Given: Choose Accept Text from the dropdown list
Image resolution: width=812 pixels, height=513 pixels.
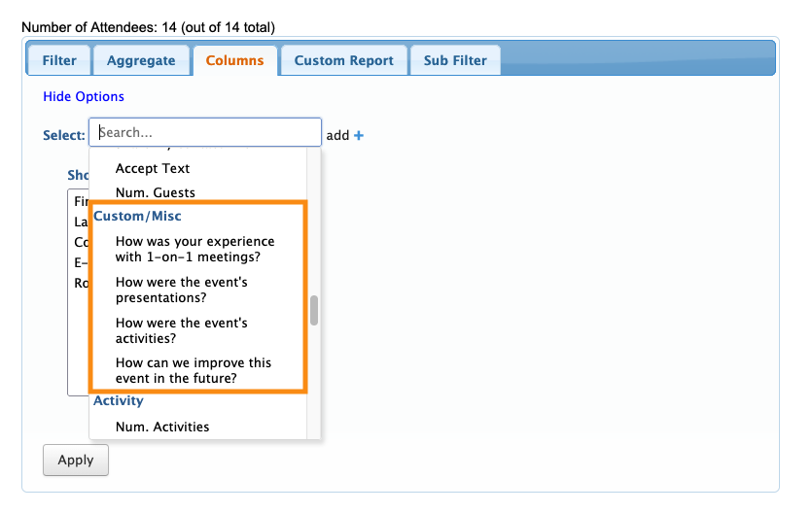Looking at the screenshot, I should tap(153, 168).
